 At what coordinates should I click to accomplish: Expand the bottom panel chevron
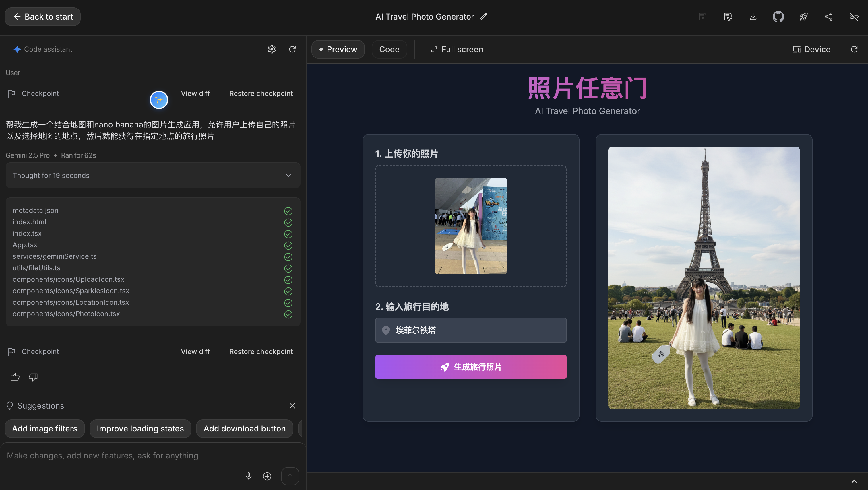tap(854, 481)
